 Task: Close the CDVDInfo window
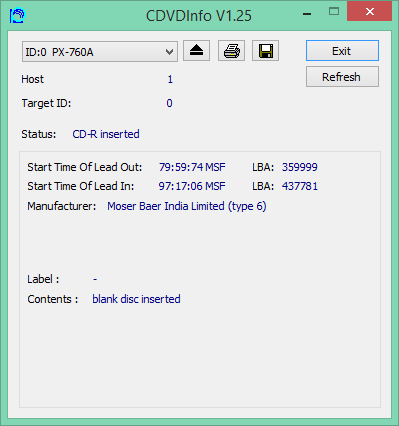click(369, 12)
